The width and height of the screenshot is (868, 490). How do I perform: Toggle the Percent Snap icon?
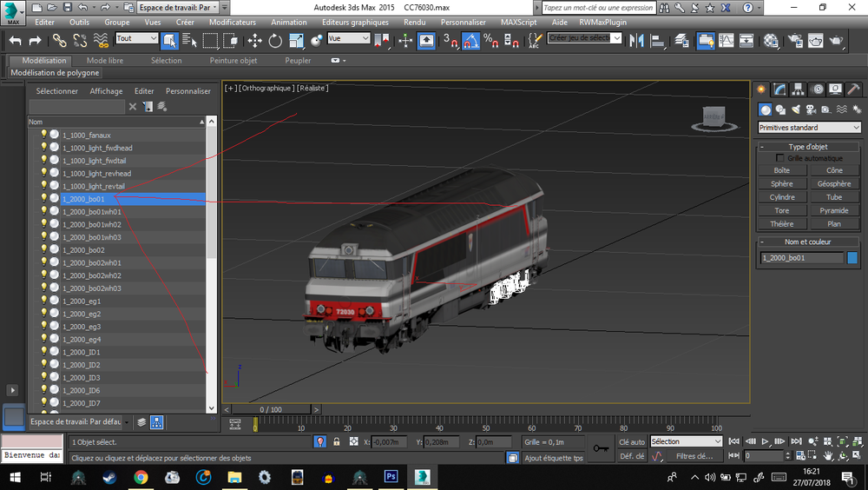[x=491, y=41]
